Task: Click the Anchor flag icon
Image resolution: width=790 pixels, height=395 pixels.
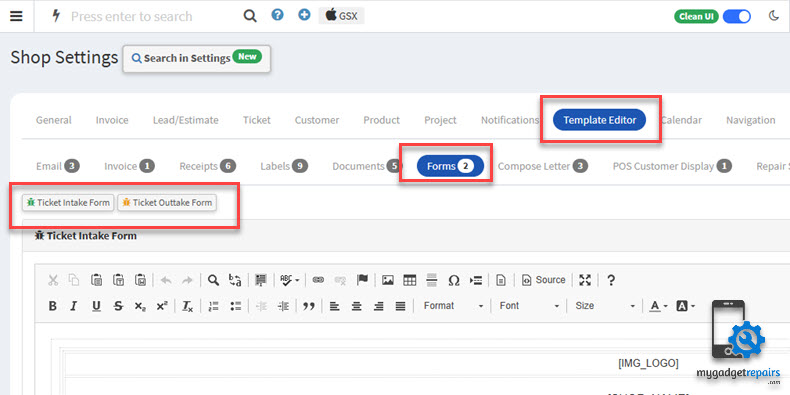Action: [x=362, y=280]
